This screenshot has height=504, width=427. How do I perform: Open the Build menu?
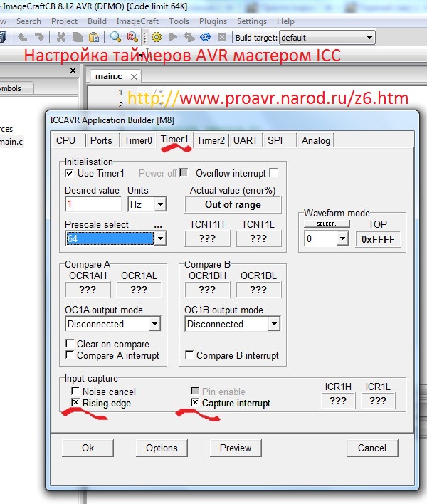coord(97,21)
